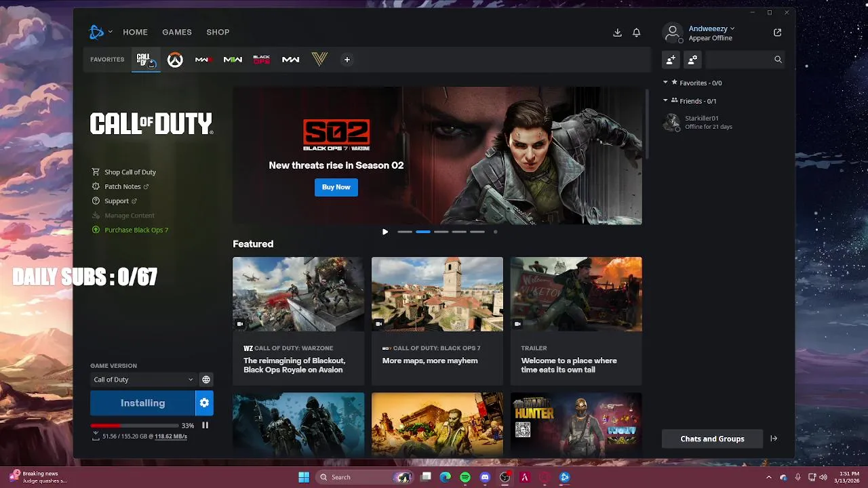
Task: Click the profile avatar icon
Action: pos(673,33)
